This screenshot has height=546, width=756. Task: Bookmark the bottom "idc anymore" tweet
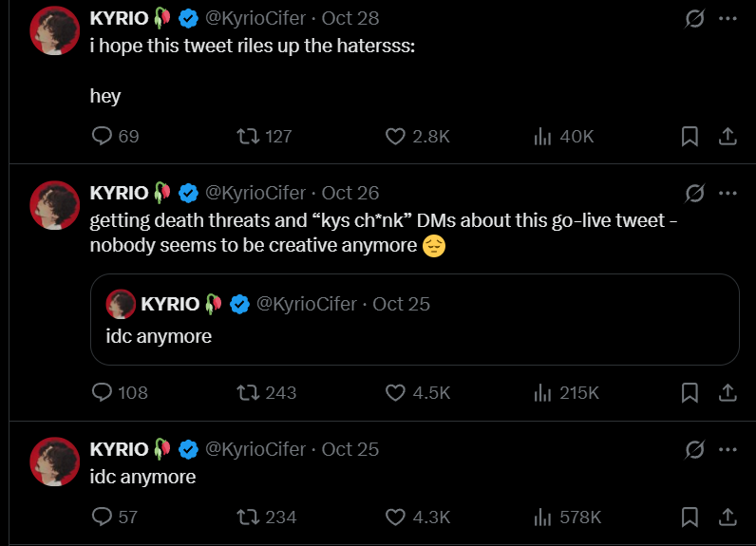click(x=690, y=518)
